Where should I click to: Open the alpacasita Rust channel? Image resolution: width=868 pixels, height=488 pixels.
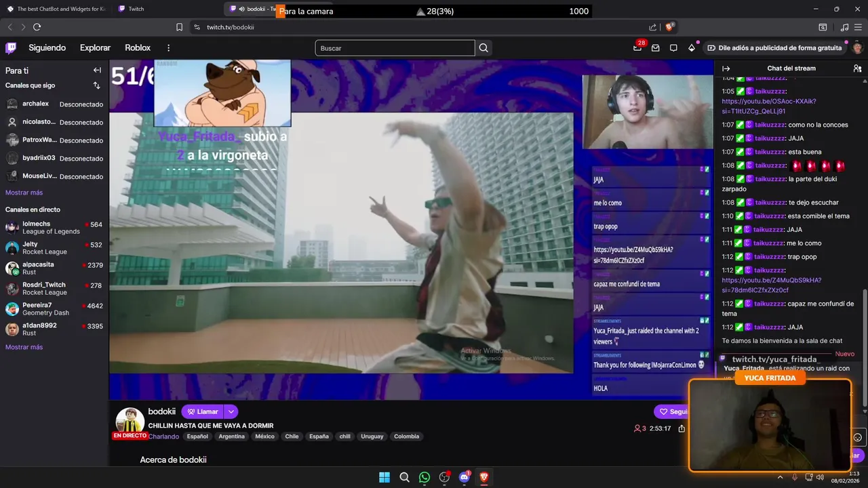pos(54,268)
